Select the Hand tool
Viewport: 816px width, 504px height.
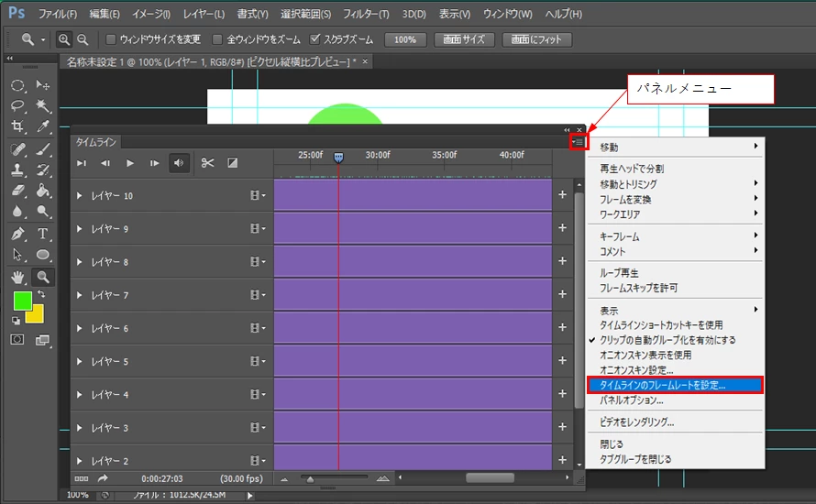[x=17, y=278]
